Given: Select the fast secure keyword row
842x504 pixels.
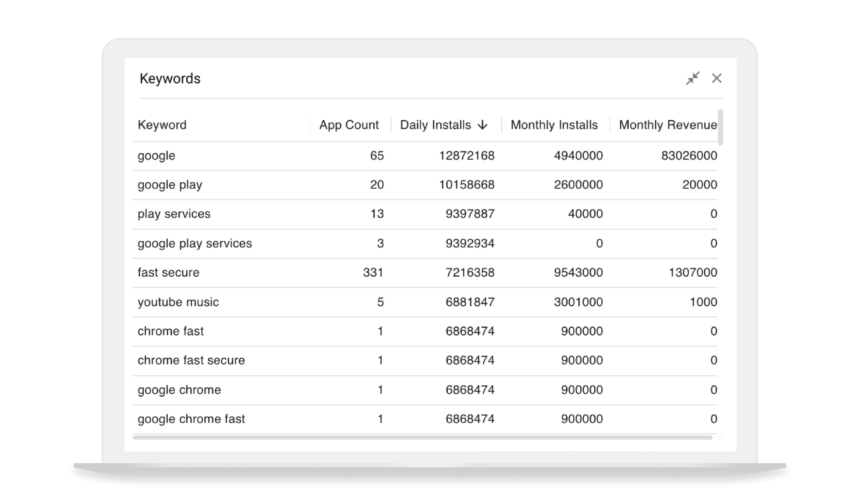Looking at the screenshot, I should point(168,272).
